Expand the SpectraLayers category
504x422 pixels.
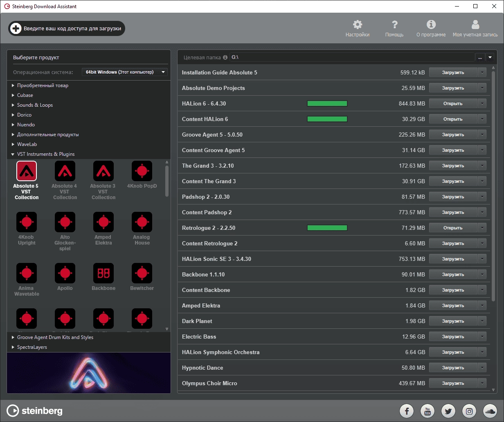click(13, 347)
